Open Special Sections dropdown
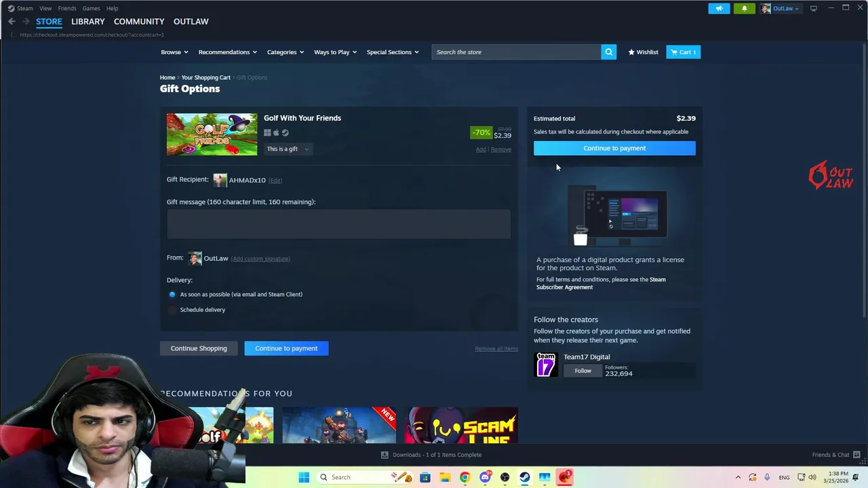This screenshot has height=488, width=868. (x=393, y=52)
